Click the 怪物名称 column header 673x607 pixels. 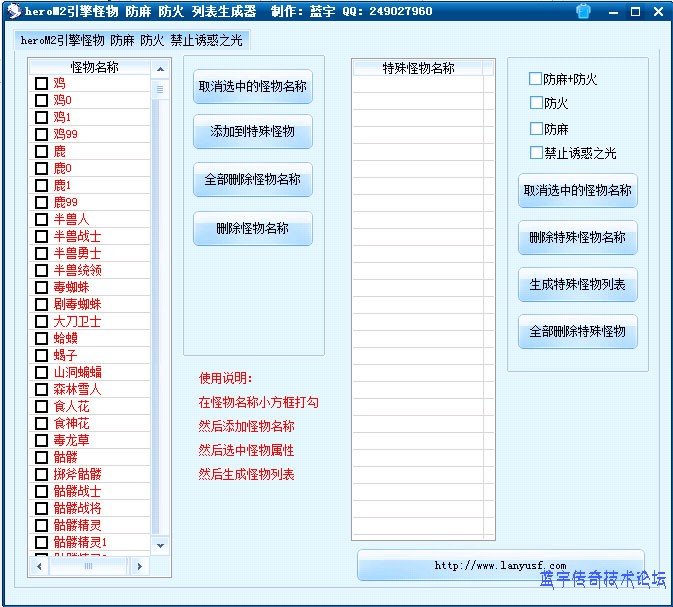[95, 67]
